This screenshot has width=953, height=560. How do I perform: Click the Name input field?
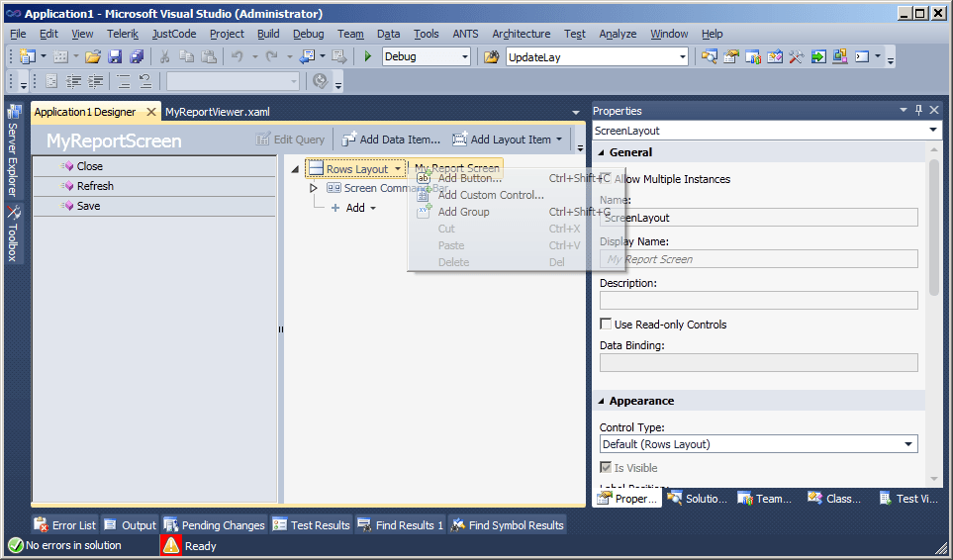coord(758,218)
